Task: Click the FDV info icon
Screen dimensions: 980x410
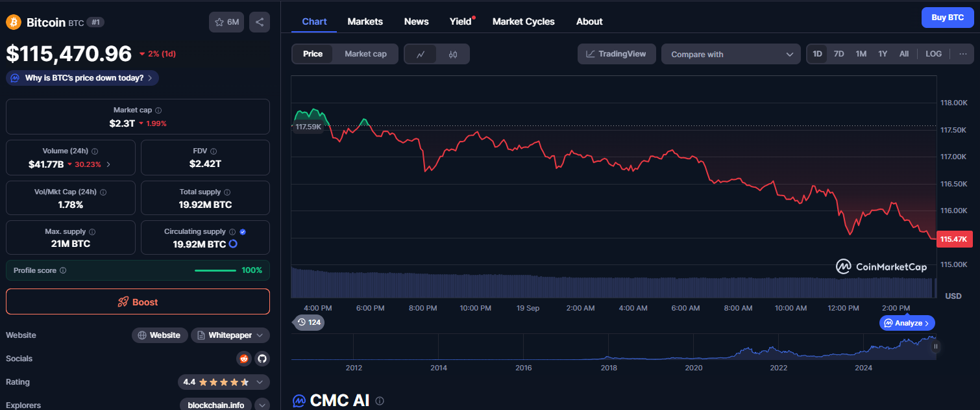Action: pyautogui.click(x=214, y=151)
